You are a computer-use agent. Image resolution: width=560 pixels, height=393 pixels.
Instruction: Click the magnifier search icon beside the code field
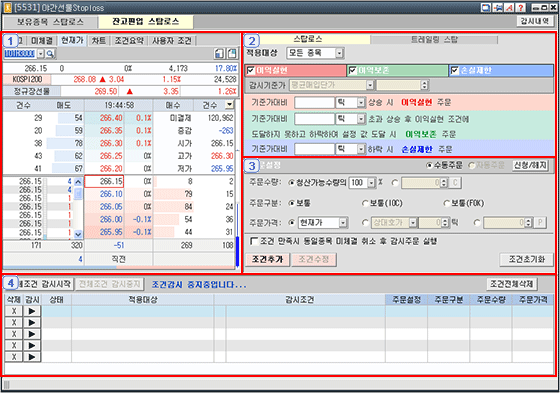coord(50,54)
